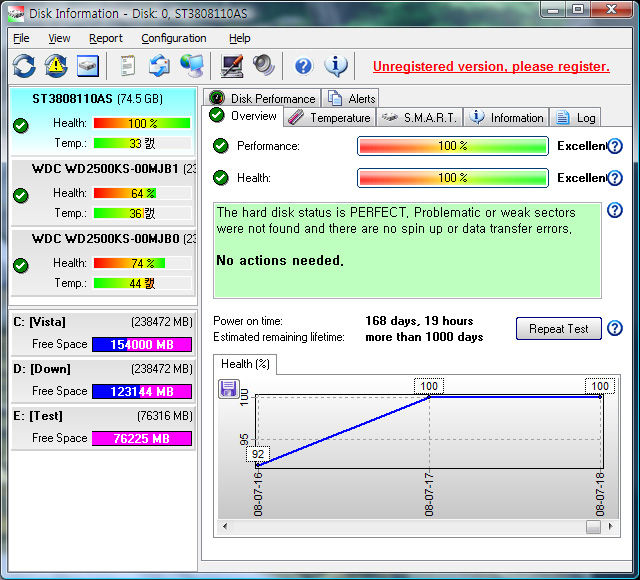Click the 64 % health bar
Screen dimensions: 640x580
(x=142, y=193)
